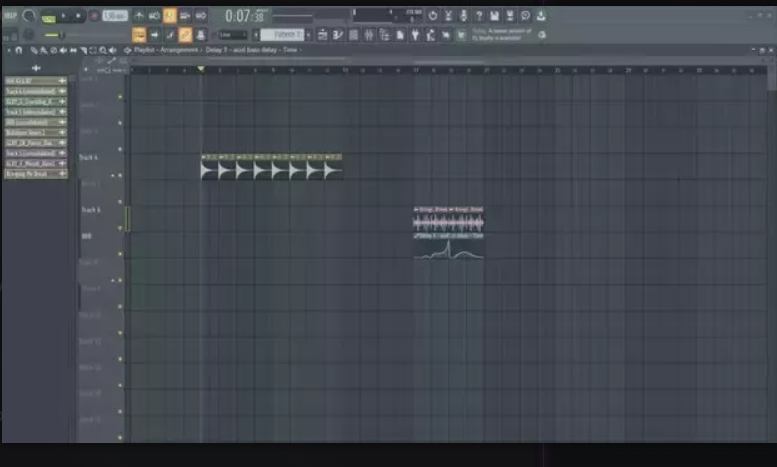Click the plus button above the picker list

[36, 68]
